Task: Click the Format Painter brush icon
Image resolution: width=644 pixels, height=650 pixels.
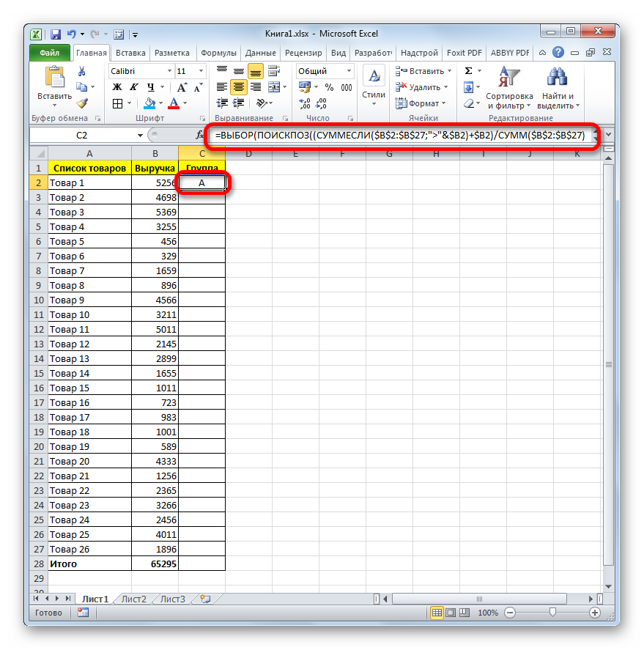Action: click(82, 103)
